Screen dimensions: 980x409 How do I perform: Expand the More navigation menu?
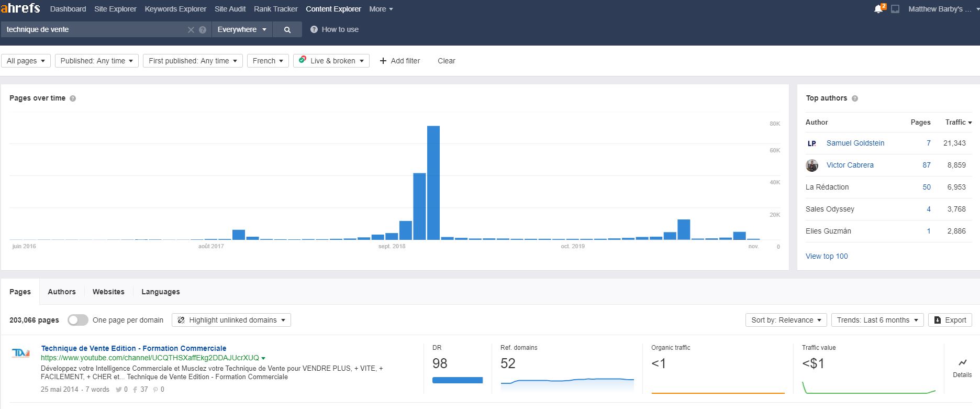(x=381, y=9)
